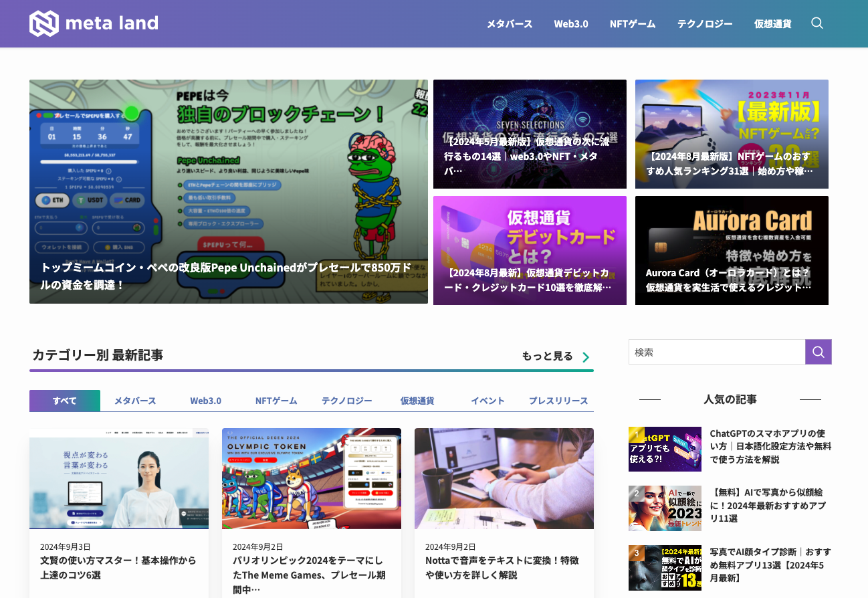Open the Pepe Unchained presale article
This screenshot has height=598, width=868.
pyautogui.click(x=228, y=192)
